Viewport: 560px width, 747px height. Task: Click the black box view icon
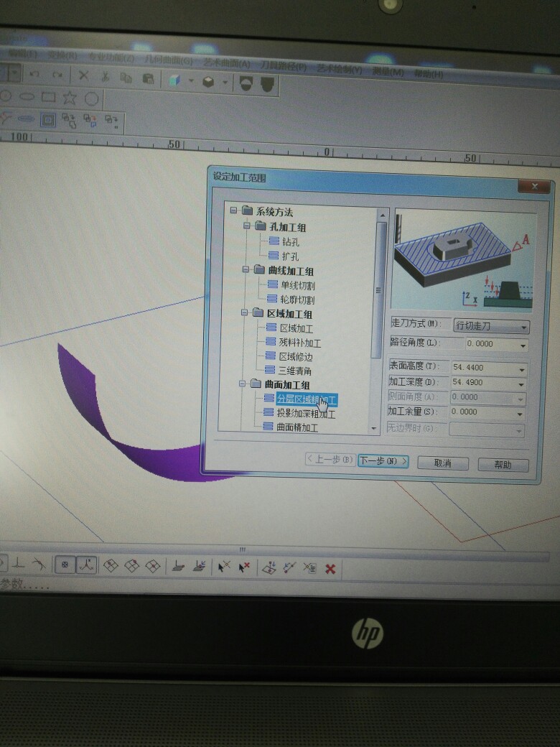208,81
